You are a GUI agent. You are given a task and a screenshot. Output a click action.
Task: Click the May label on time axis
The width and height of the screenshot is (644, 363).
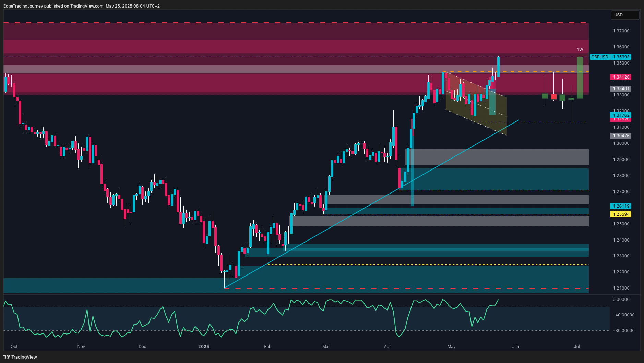point(452,347)
